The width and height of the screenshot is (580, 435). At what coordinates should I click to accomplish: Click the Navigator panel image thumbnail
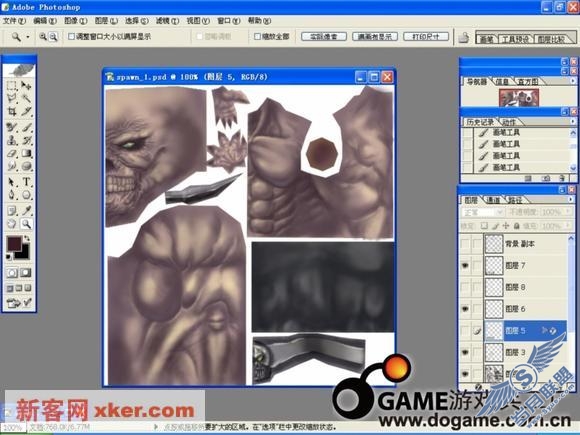pyautogui.click(x=519, y=98)
